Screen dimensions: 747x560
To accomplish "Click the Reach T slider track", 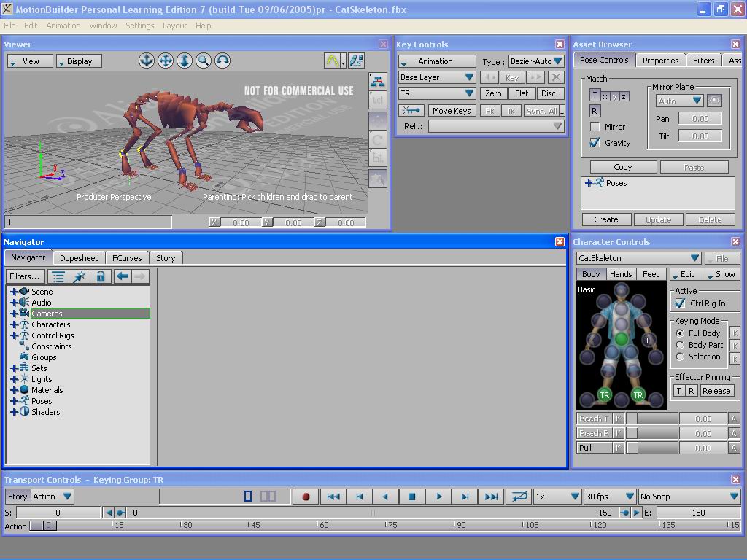I will (651, 419).
